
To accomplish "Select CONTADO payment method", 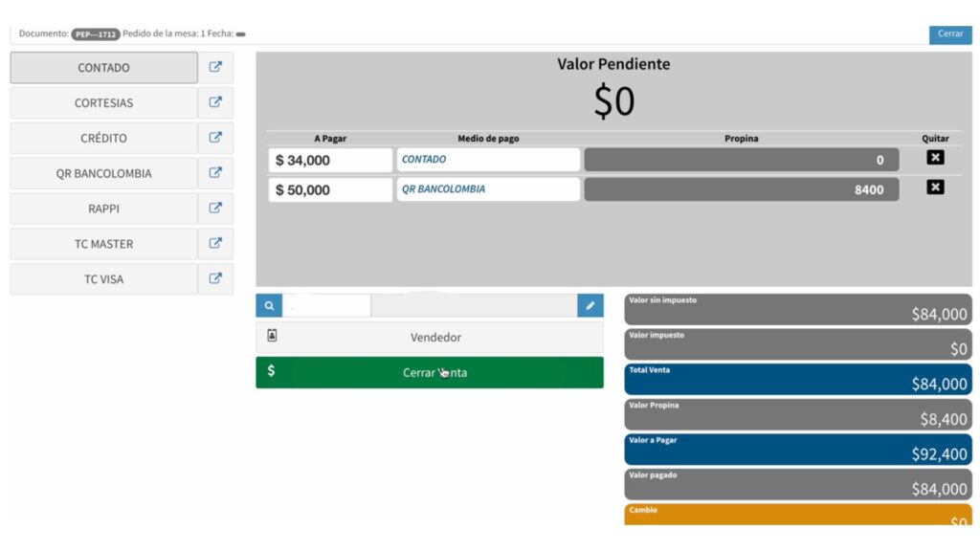I will tap(103, 68).
